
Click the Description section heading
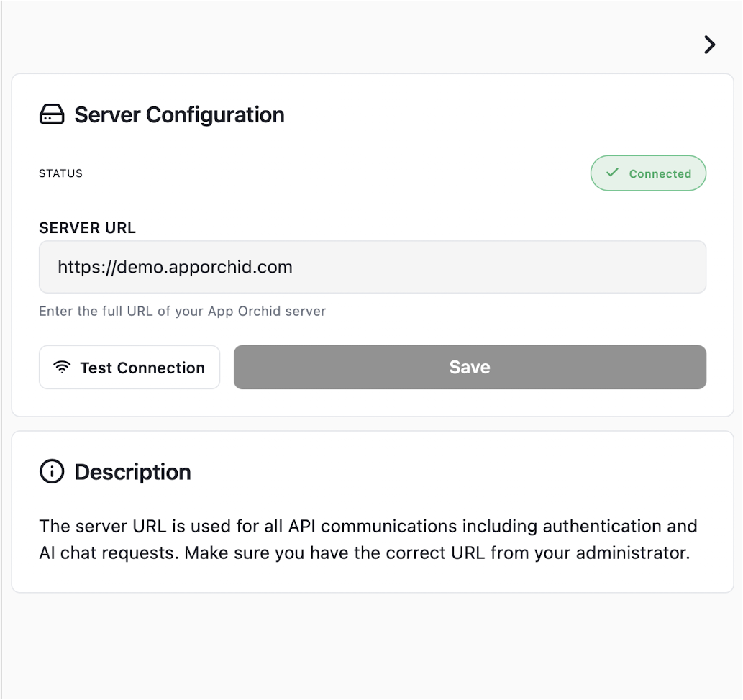(x=132, y=472)
